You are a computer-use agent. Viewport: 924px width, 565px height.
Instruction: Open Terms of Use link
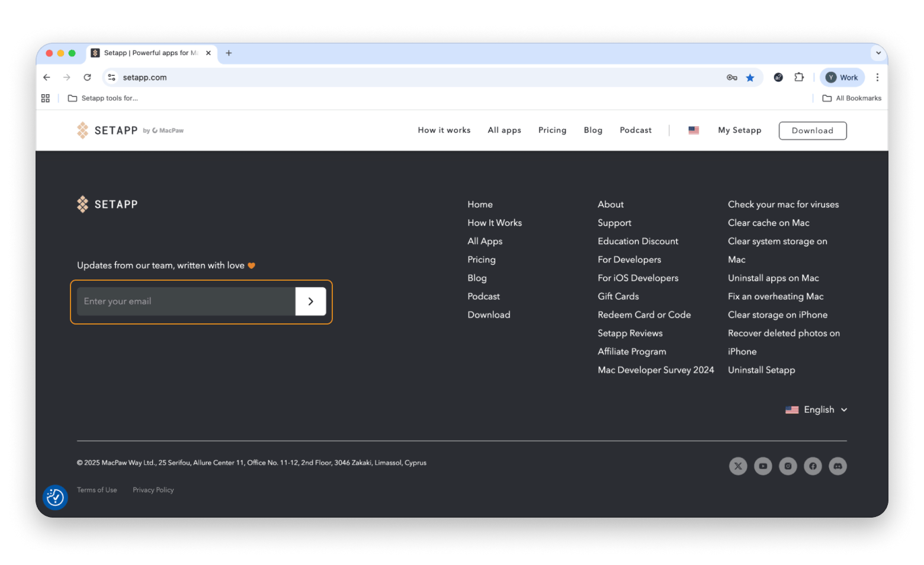(97, 490)
